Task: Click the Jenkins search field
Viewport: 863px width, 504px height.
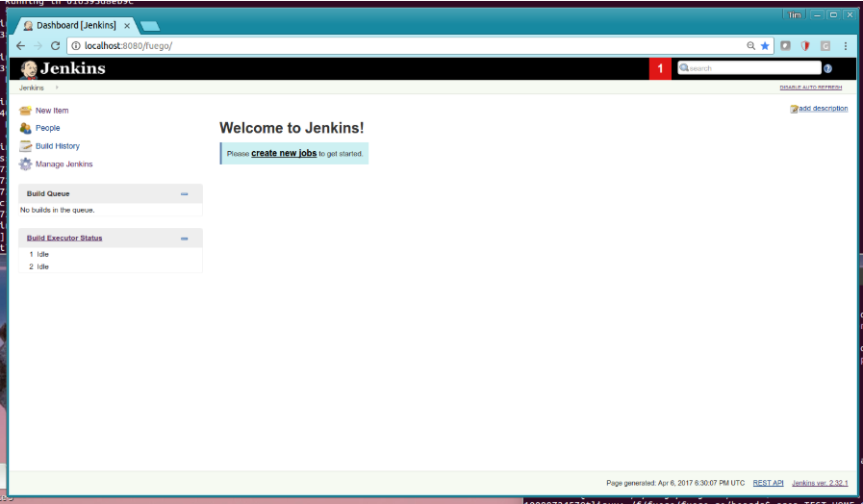Action: click(x=749, y=68)
